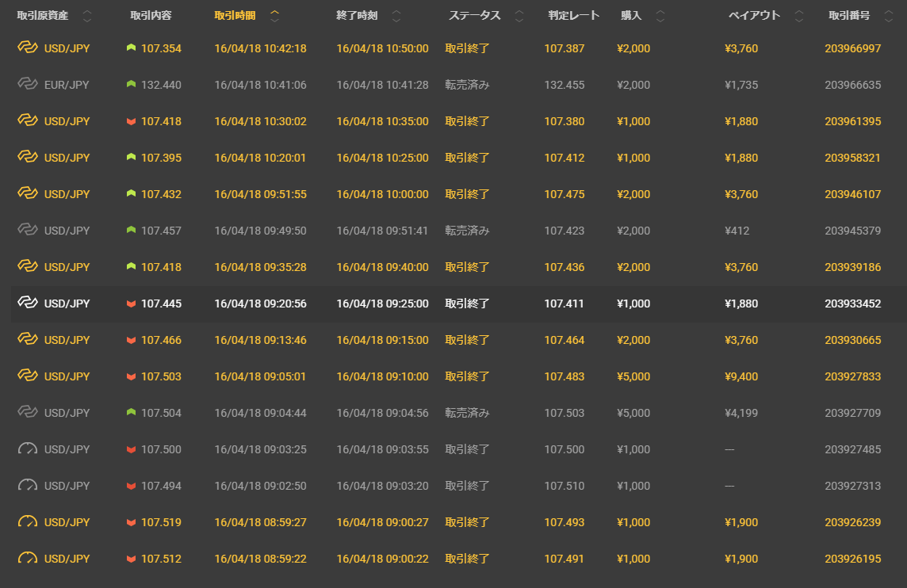The width and height of the screenshot is (907, 588).
Task: Click the 取引内容 column header
Action: click(152, 16)
